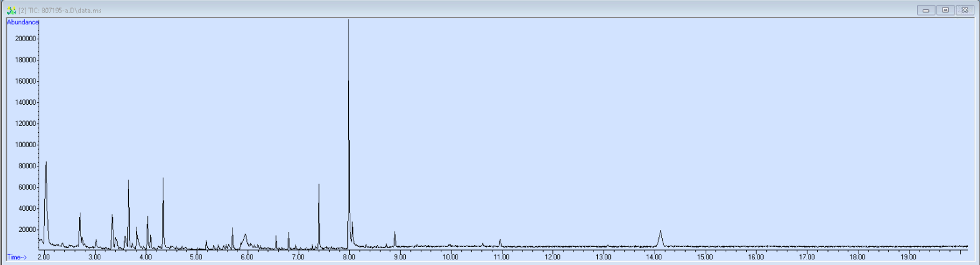The height and width of the screenshot is (265, 980).
Task: Click the 7.00 time axis label
Action: coord(298,257)
